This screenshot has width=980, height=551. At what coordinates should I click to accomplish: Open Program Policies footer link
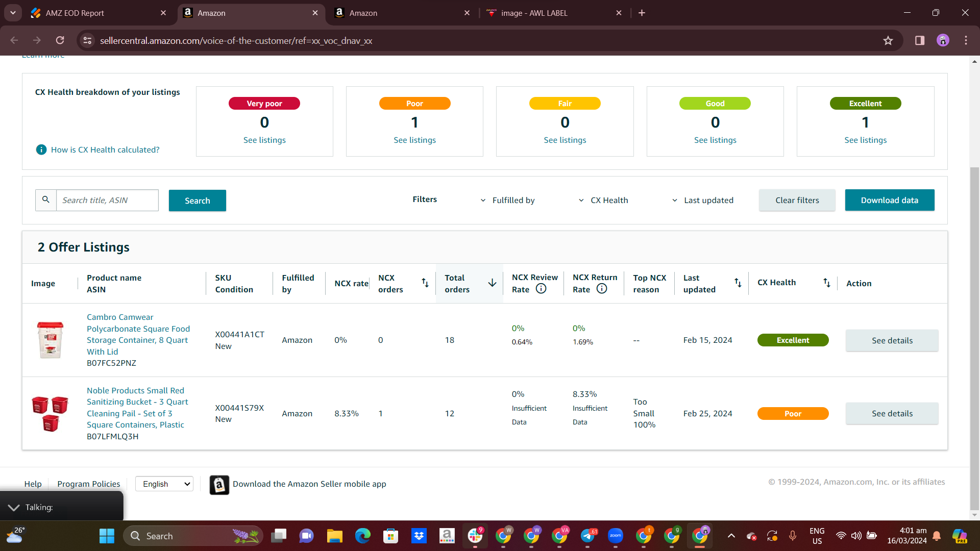[89, 484]
